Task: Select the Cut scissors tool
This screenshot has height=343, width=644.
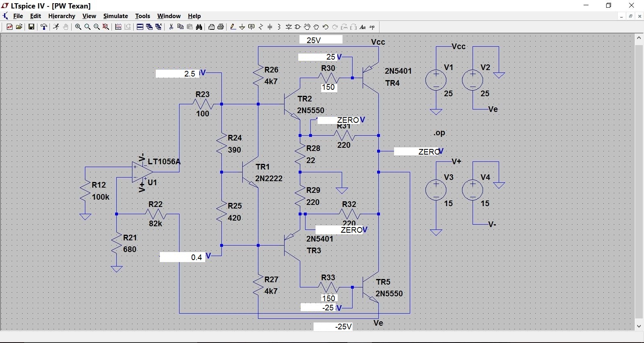Action: tap(171, 27)
